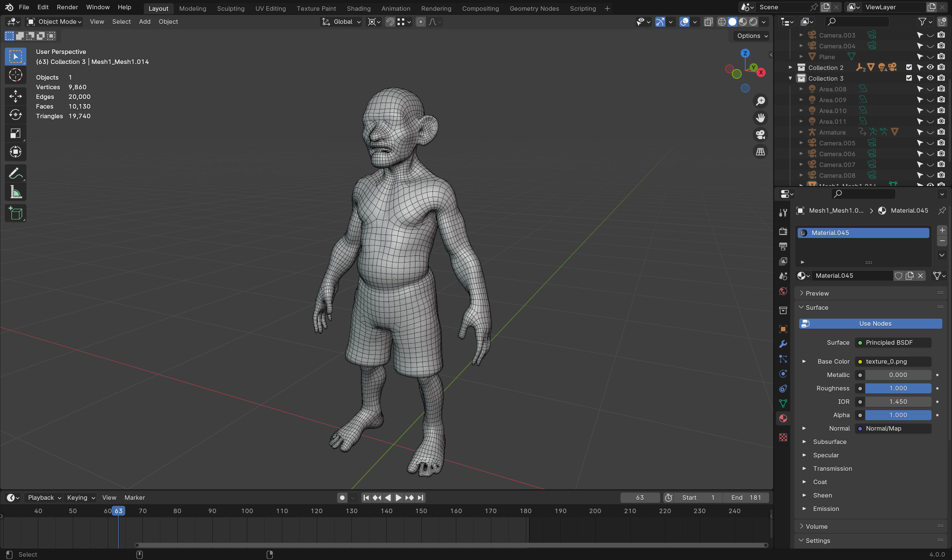Select the Measure tool
Viewport: 952px width, 560px height.
(x=16, y=192)
